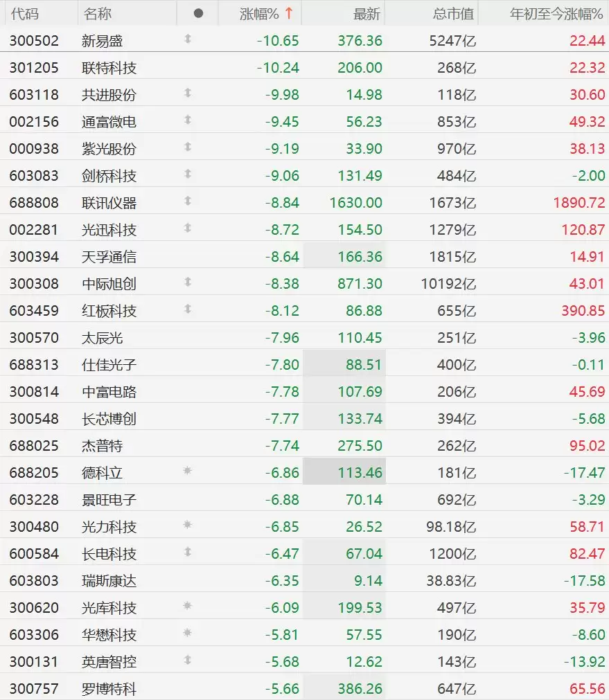Sort by the 总市值 column header
The image size is (609, 700).
coord(453,14)
